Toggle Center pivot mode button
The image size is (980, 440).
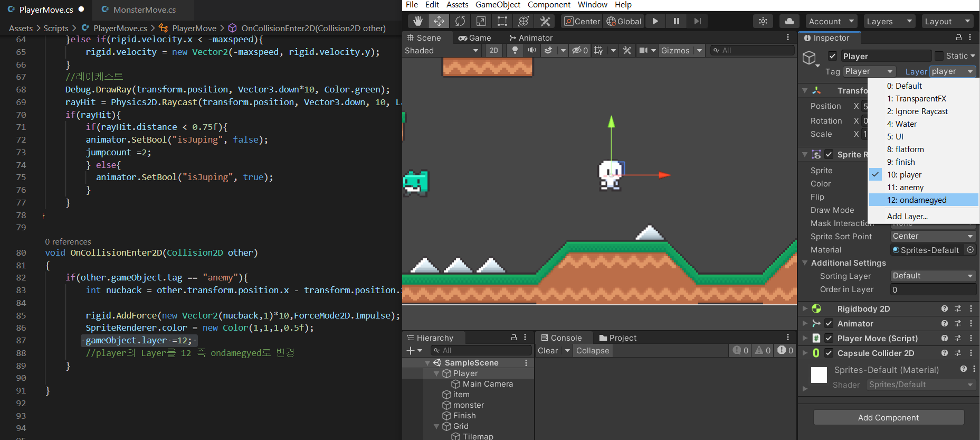click(x=582, y=21)
